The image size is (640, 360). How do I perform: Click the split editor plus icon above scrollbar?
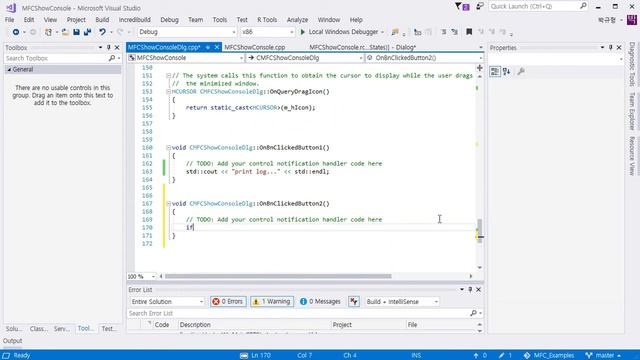click(480, 68)
